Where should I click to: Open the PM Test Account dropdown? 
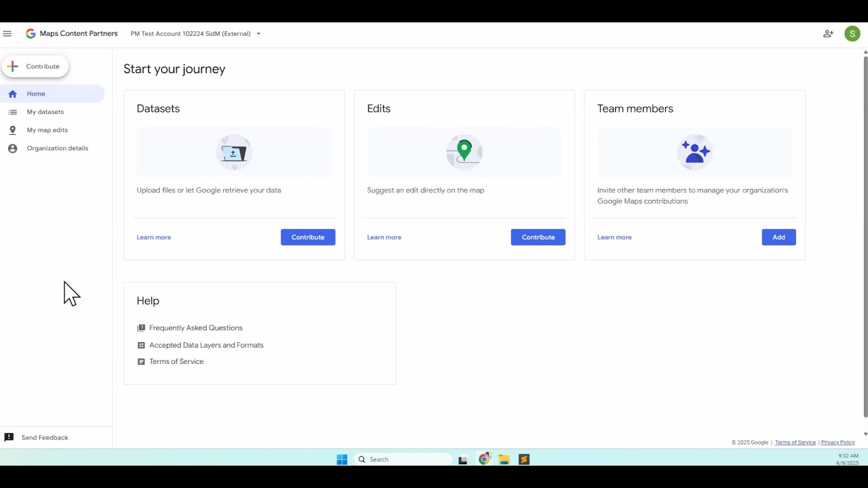click(x=195, y=34)
